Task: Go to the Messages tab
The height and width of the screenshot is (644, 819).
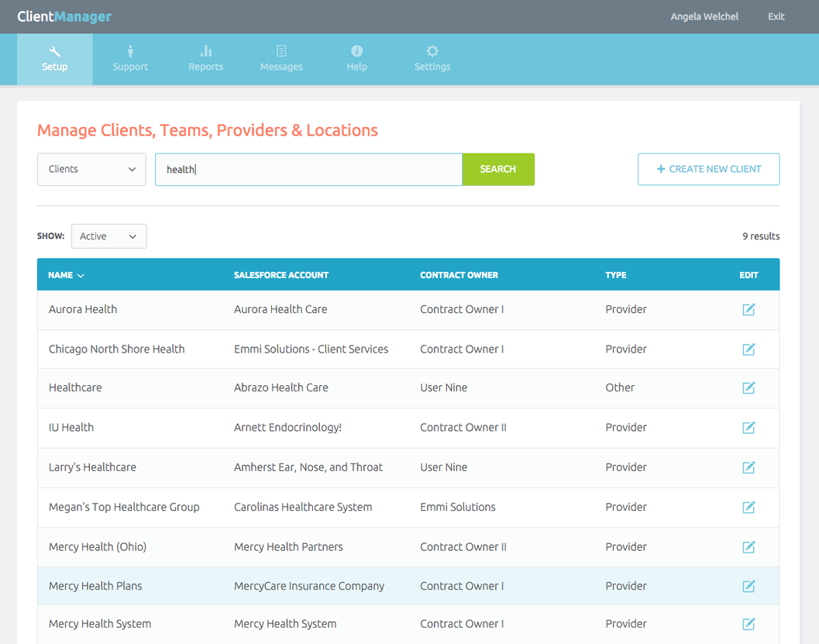Action: pos(281,59)
